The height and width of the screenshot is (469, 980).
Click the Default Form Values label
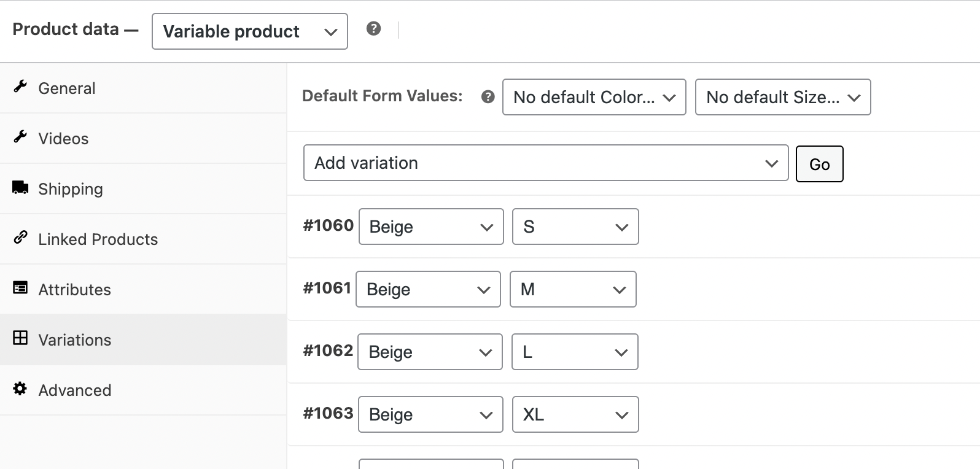382,96
